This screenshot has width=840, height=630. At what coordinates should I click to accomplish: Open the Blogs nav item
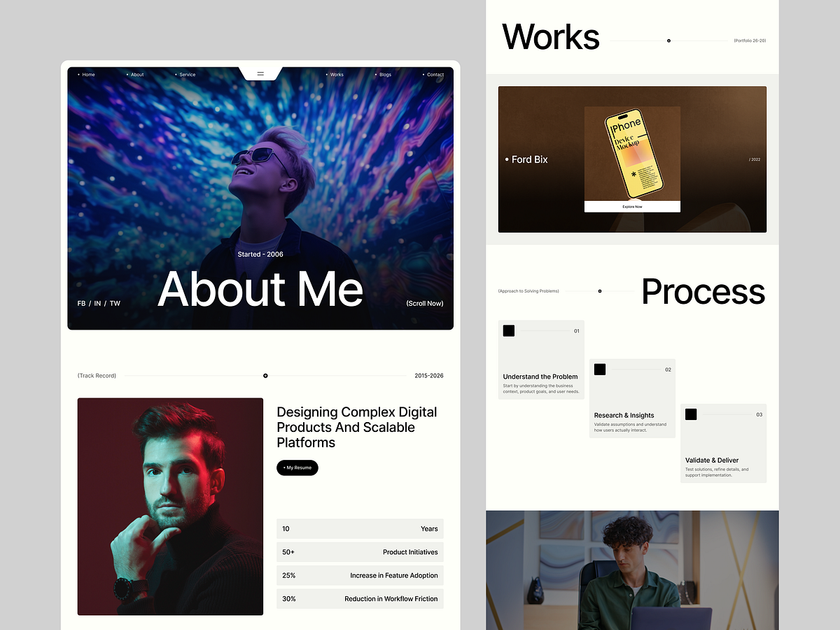384,74
